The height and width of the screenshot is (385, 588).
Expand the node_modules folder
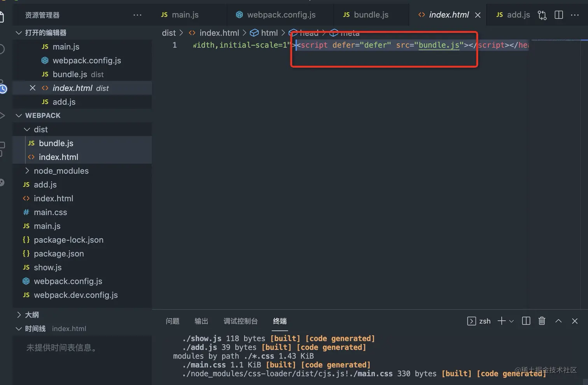pos(27,171)
